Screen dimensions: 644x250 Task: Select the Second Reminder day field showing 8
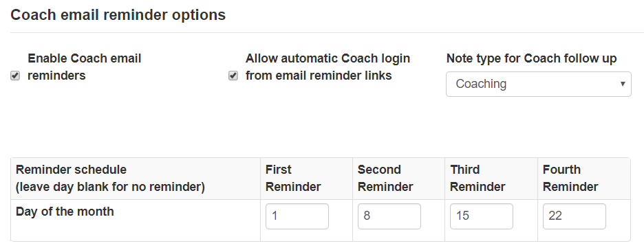coord(389,216)
